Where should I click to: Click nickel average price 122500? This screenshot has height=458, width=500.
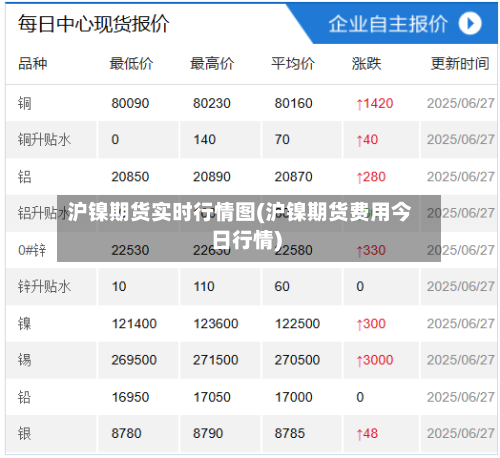pyautogui.click(x=297, y=324)
